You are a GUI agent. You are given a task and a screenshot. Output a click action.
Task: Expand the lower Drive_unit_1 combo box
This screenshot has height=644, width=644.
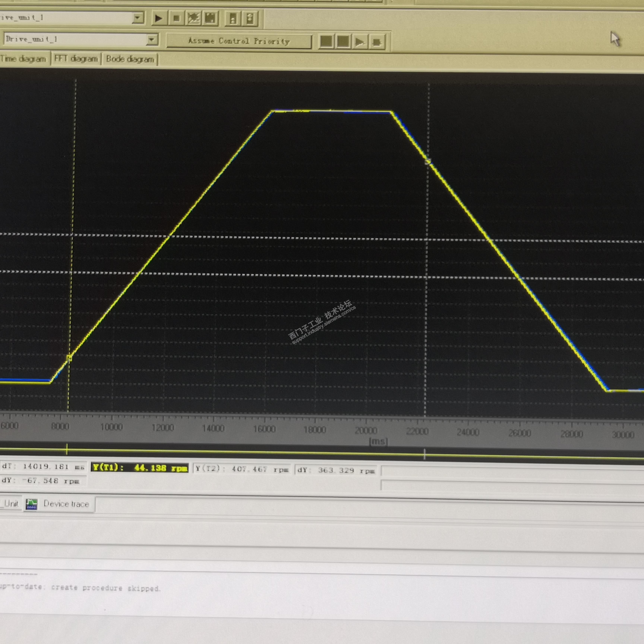click(x=152, y=40)
